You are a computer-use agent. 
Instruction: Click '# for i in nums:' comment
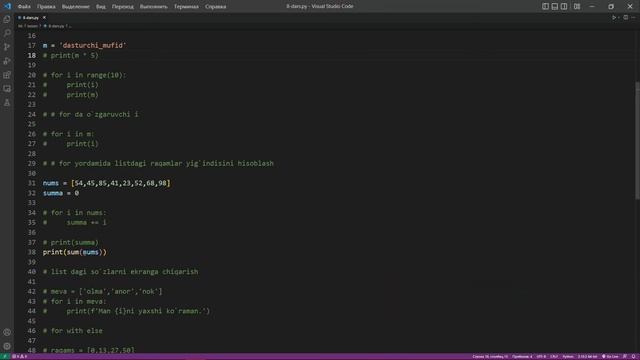click(x=74, y=213)
